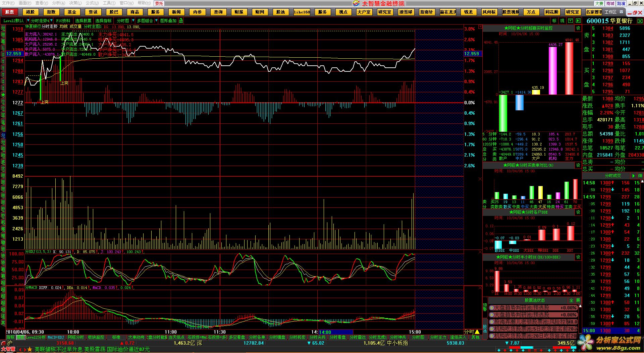The image size is (644, 353).
Task: Click the skip-to-end icon left of 600015
Action: 578,21
